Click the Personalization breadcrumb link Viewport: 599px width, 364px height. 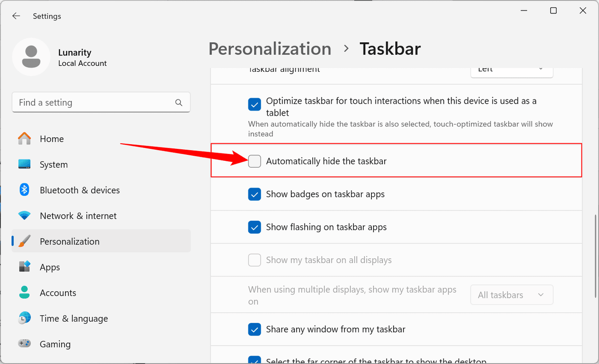(270, 49)
